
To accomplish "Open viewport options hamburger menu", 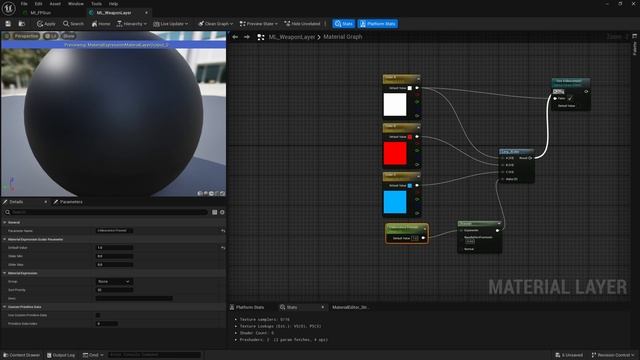I will point(7,36).
